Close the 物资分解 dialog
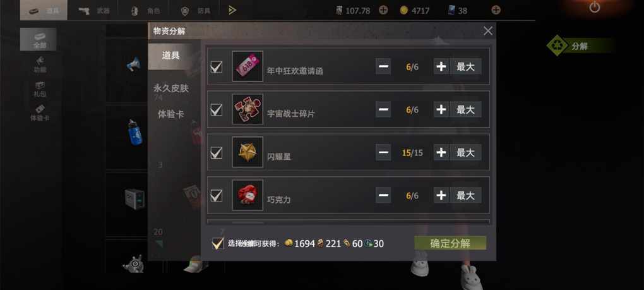644x290 pixels. [488, 31]
